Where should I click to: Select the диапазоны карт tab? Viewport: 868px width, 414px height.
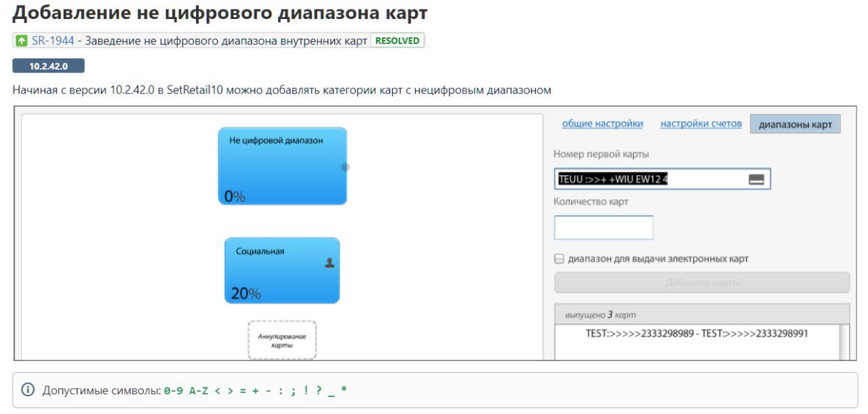pos(795,124)
